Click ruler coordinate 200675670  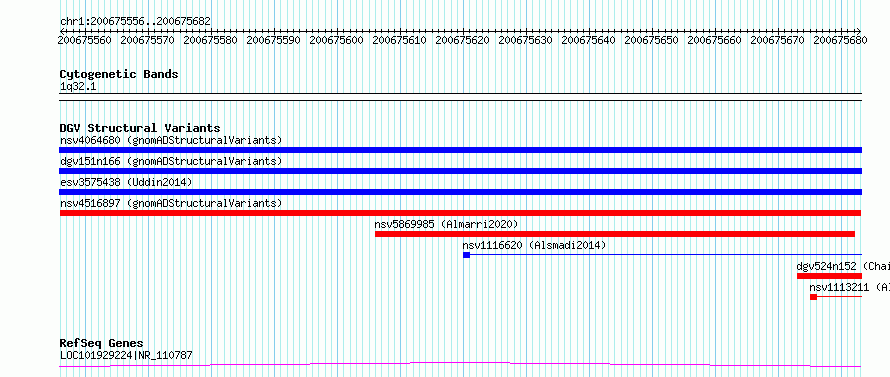(x=778, y=40)
